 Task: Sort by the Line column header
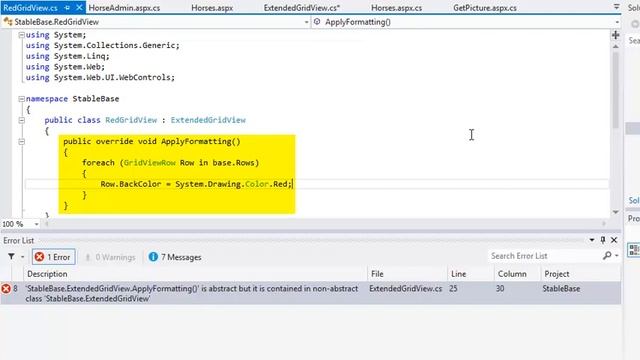pos(471,274)
